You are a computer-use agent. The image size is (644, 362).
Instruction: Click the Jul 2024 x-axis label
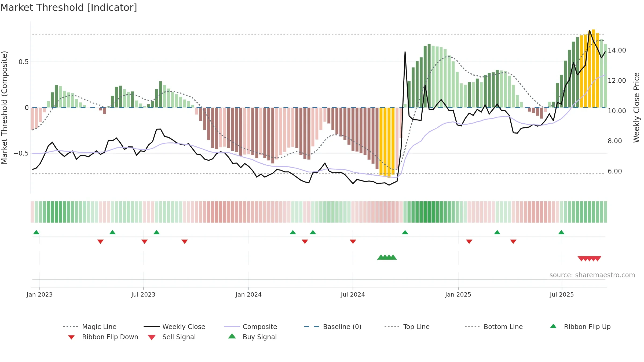(x=353, y=294)
